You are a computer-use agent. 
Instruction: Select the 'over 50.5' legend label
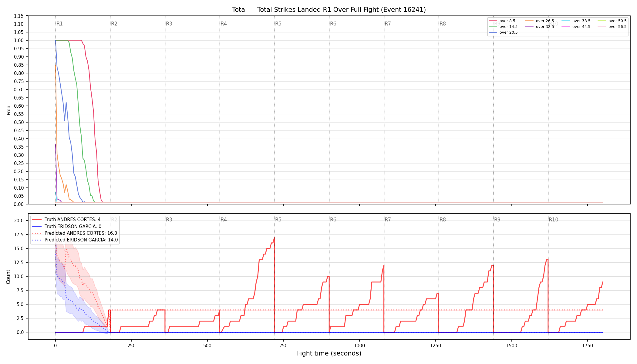tap(617, 21)
